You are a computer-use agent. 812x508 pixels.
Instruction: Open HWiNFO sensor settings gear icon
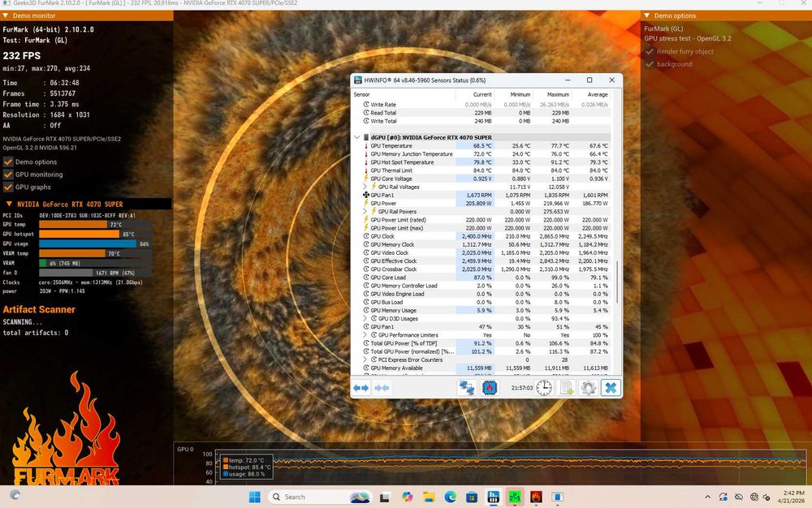(x=588, y=388)
